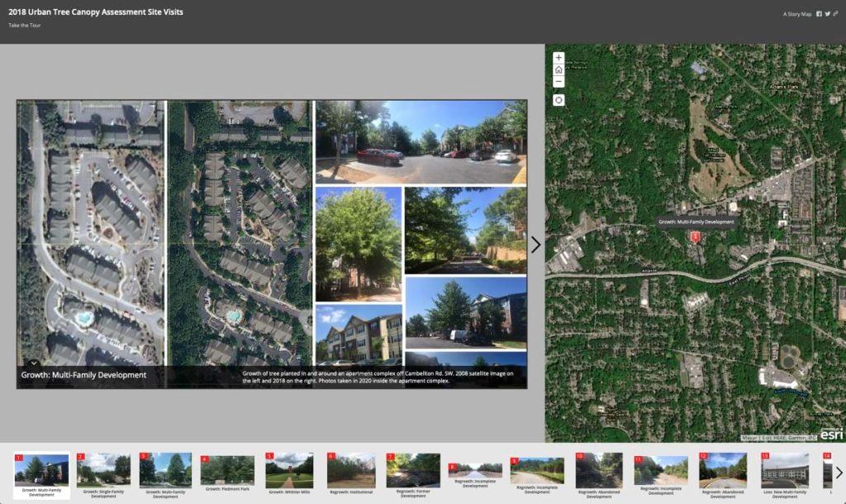
Task: Find my location on map
Action: (558, 100)
